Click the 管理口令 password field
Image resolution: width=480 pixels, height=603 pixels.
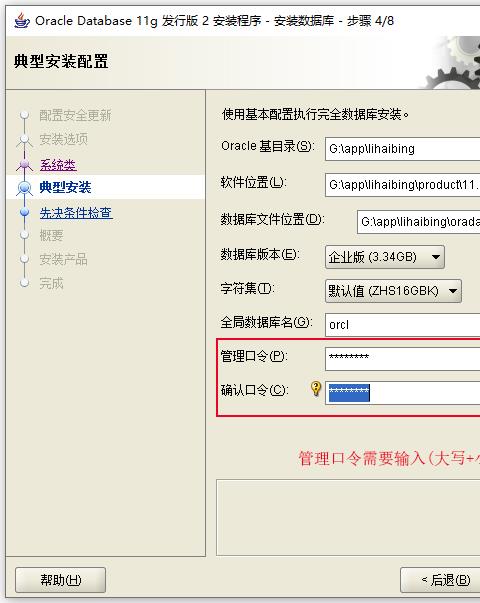coord(402,359)
